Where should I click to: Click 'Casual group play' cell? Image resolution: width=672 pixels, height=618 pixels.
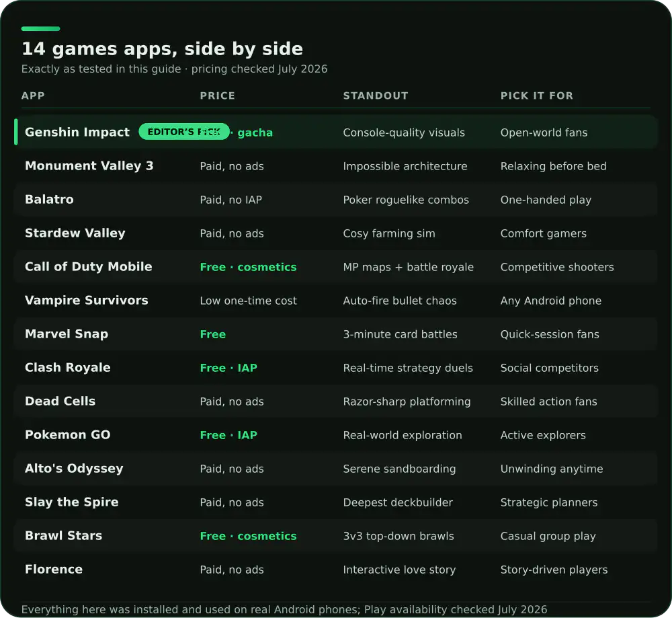(x=548, y=536)
